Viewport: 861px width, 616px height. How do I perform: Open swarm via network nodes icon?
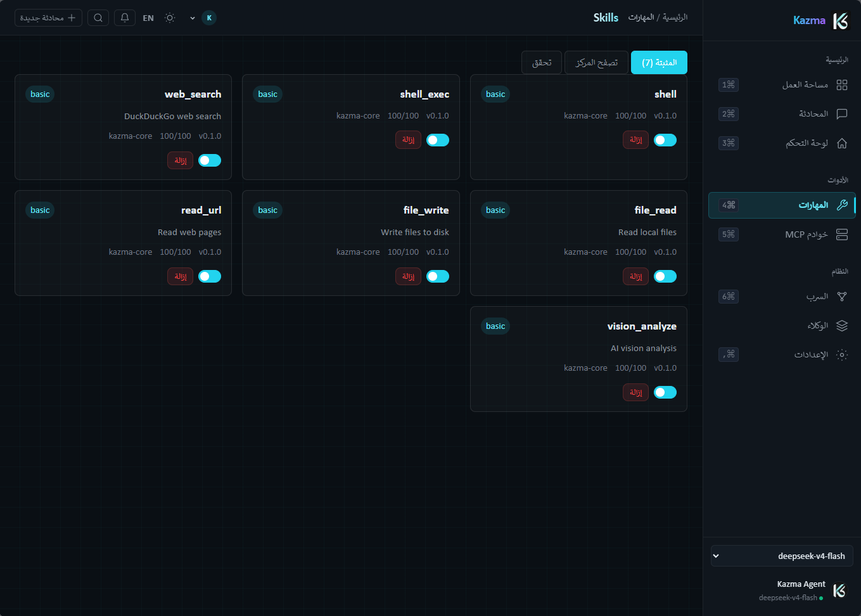click(842, 297)
